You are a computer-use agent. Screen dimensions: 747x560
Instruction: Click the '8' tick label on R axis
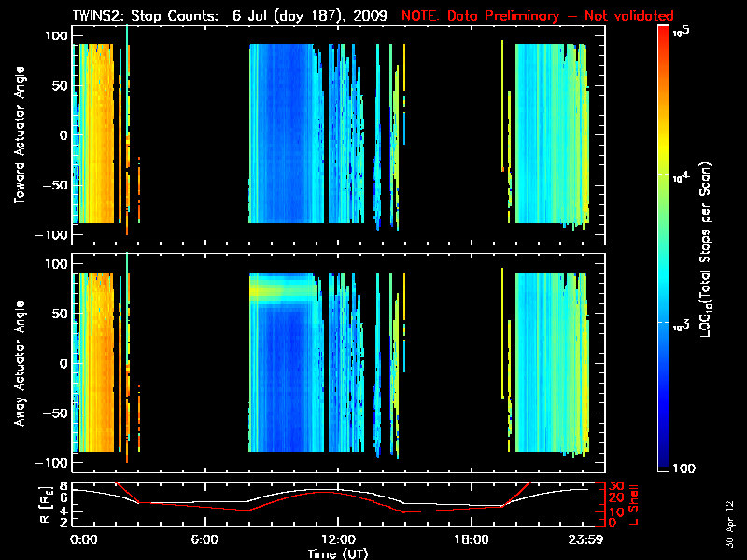click(x=63, y=485)
